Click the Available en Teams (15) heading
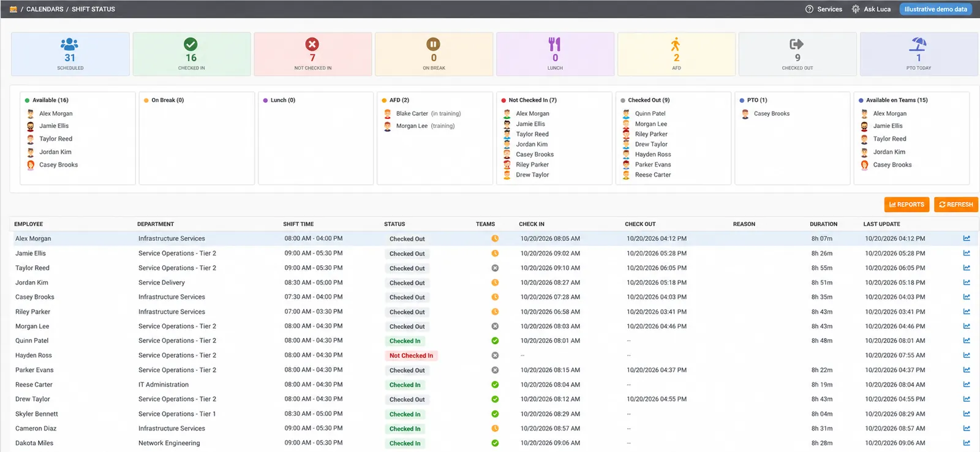The image size is (980, 452). click(897, 100)
